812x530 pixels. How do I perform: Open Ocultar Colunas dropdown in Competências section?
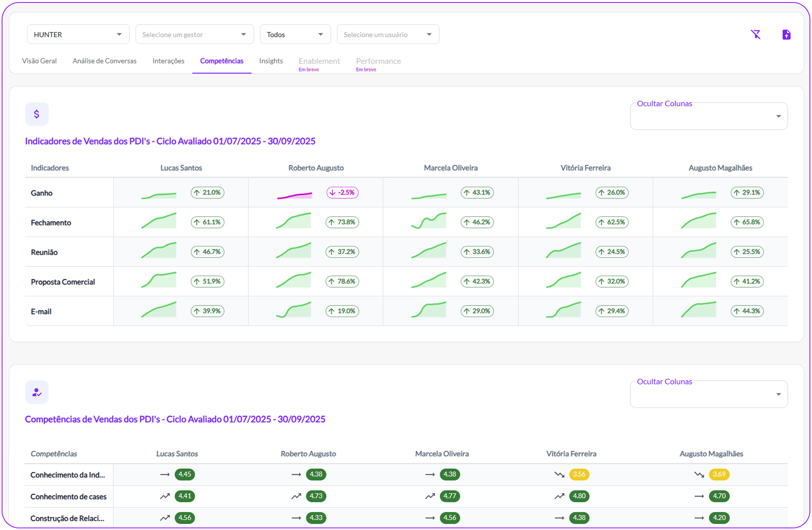coord(708,394)
